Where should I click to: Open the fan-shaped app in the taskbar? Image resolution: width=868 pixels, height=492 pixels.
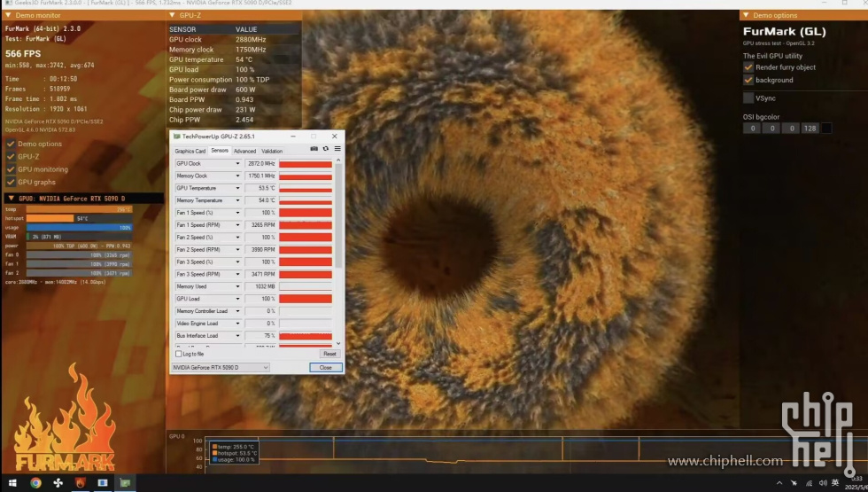point(58,482)
